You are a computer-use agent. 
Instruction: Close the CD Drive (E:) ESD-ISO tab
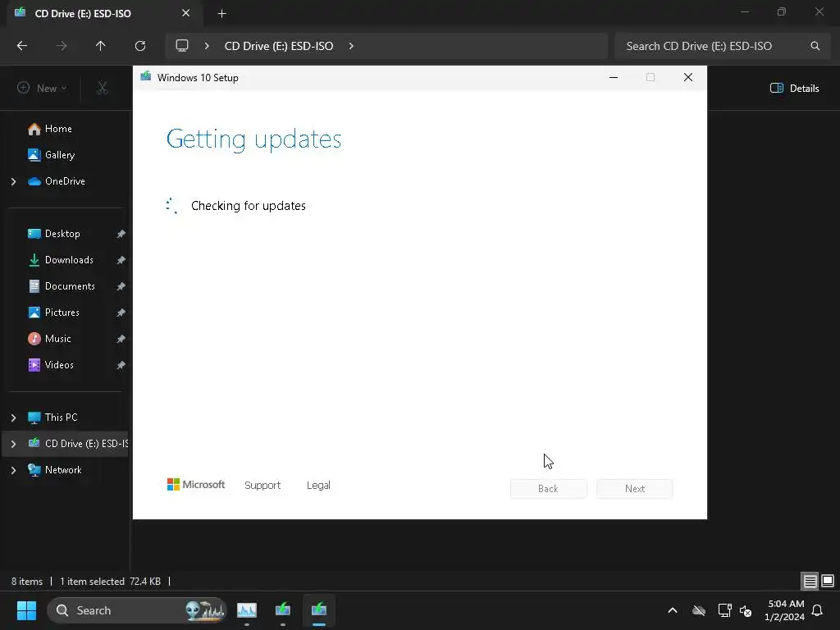(x=185, y=13)
